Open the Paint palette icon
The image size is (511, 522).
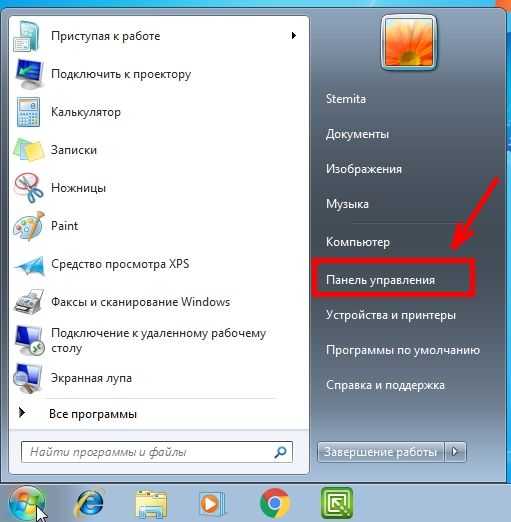pos(28,226)
